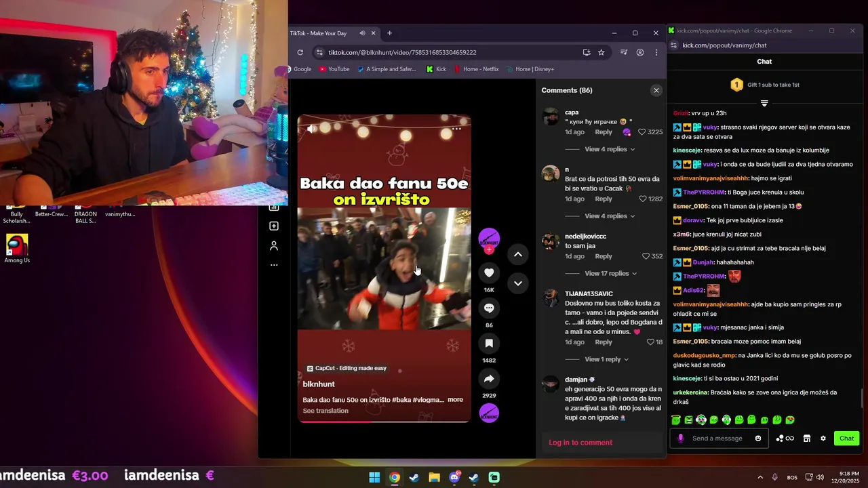This screenshot has width=868, height=488.
Task: Like n's comment with 1282 likes
Action: (642, 199)
